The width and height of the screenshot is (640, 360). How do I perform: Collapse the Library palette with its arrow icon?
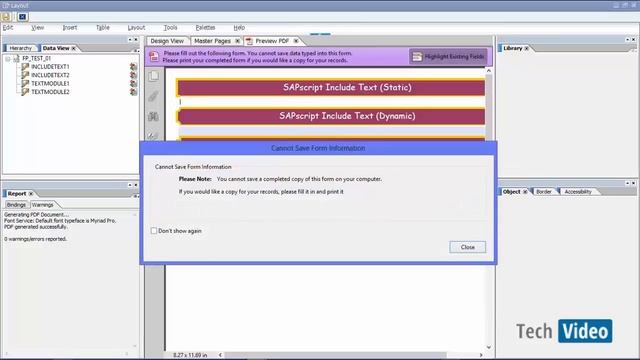coord(627,40)
